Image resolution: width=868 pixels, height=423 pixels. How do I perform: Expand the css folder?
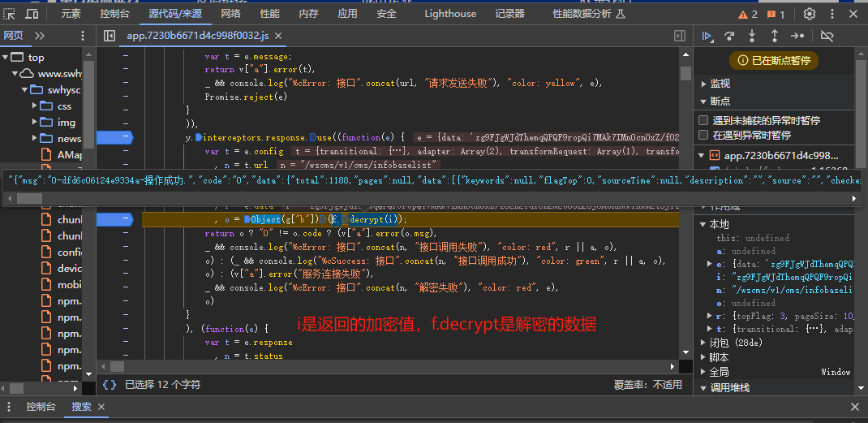[x=35, y=106]
